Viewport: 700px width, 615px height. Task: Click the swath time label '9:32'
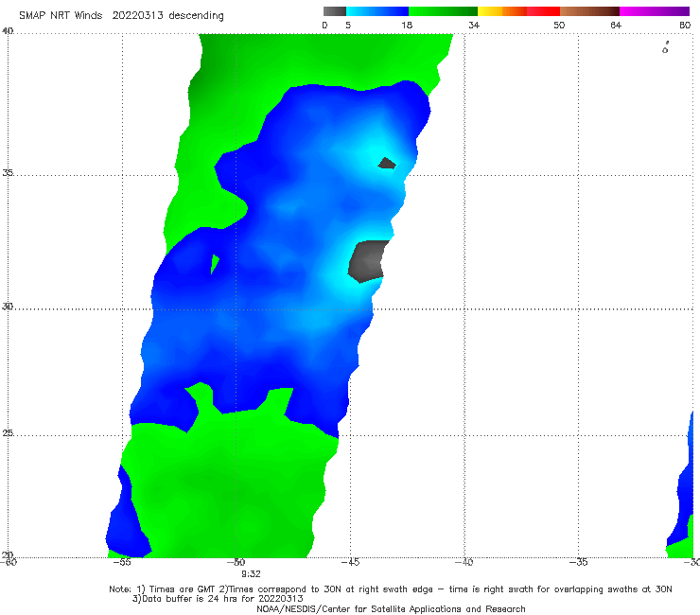pyautogui.click(x=251, y=574)
